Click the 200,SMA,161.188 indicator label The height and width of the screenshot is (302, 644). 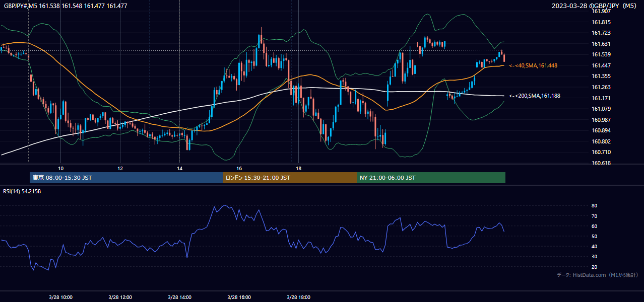[x=534, y=96]
